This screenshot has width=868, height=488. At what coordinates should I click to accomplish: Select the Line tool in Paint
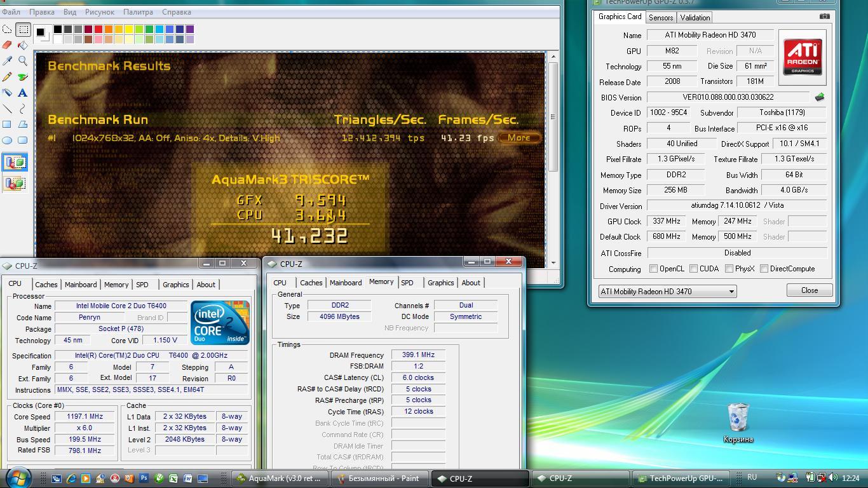[7, 109]
